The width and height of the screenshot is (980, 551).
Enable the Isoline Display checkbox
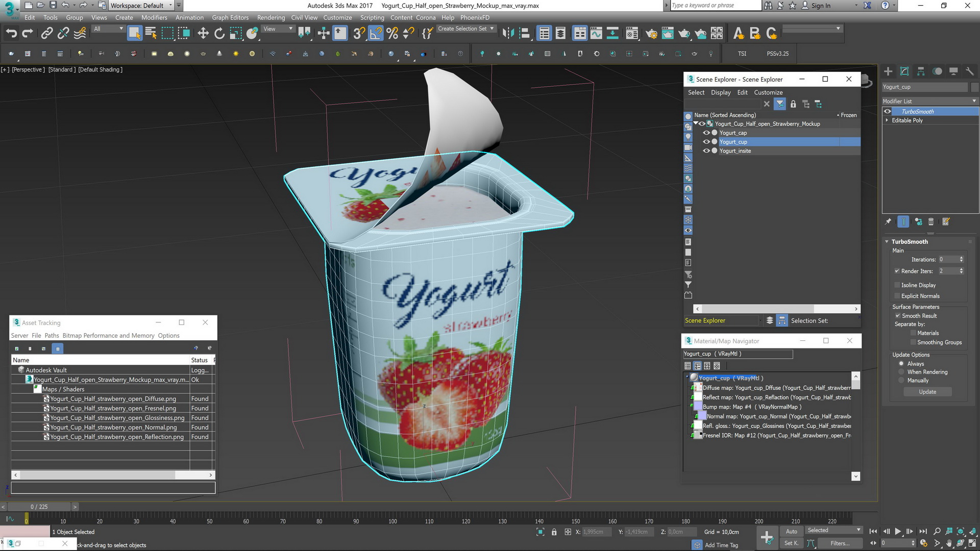pyautogui.click(x=897, y=285)
